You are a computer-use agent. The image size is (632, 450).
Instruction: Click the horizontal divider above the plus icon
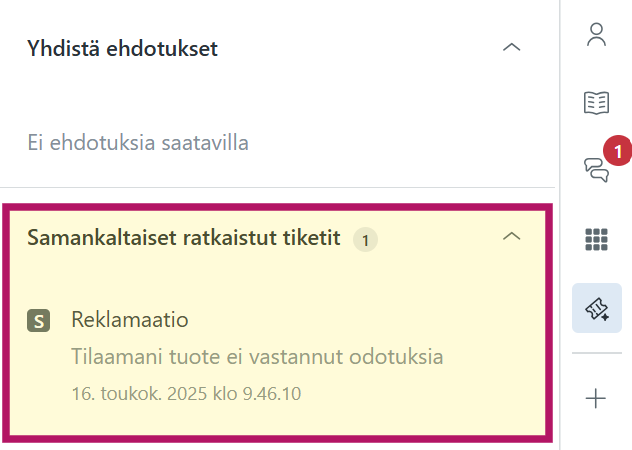(597, 353)
